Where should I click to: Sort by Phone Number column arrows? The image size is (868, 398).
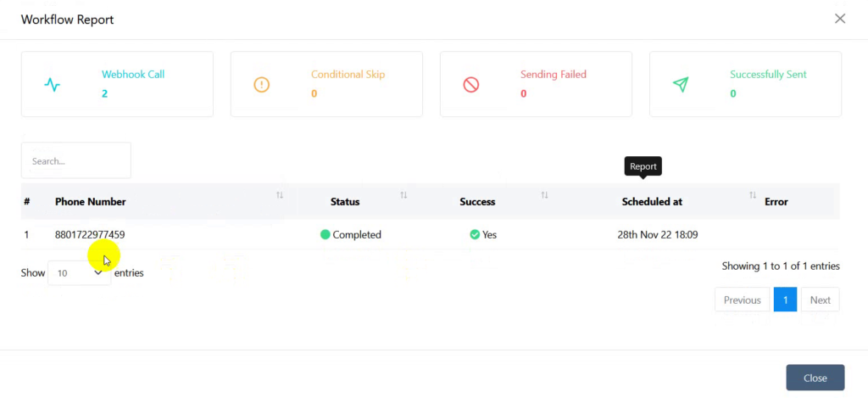click(280, 195)
